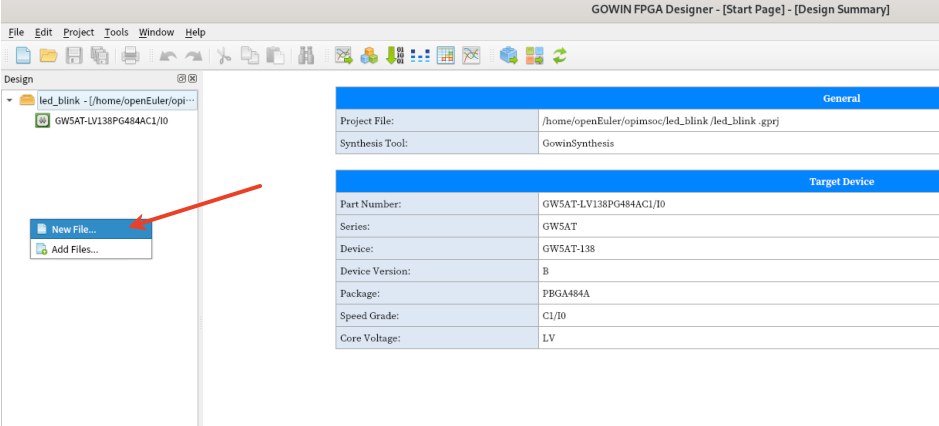Click the Project File: label cell

point(437,121)
